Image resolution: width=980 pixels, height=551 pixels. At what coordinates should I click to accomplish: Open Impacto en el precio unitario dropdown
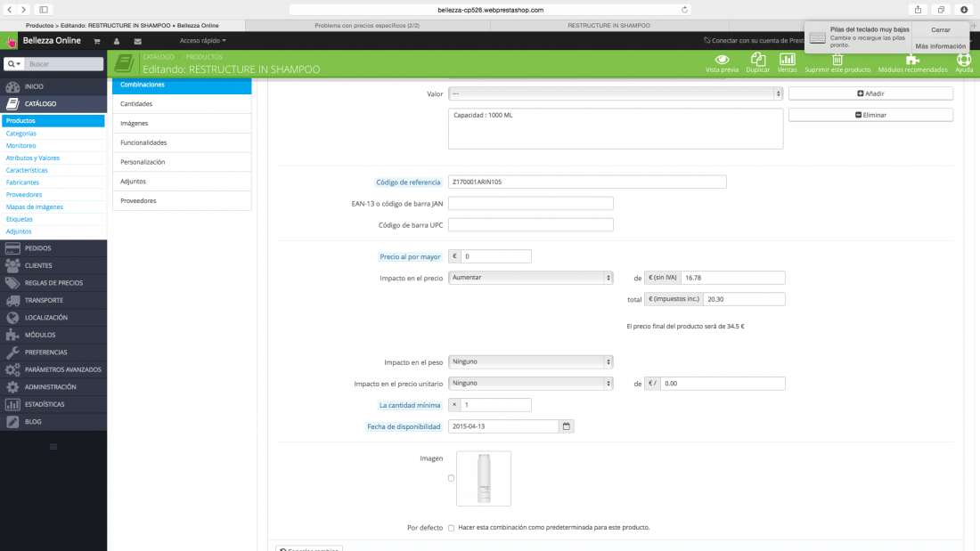pyautogui.click(x=530, y=383)
